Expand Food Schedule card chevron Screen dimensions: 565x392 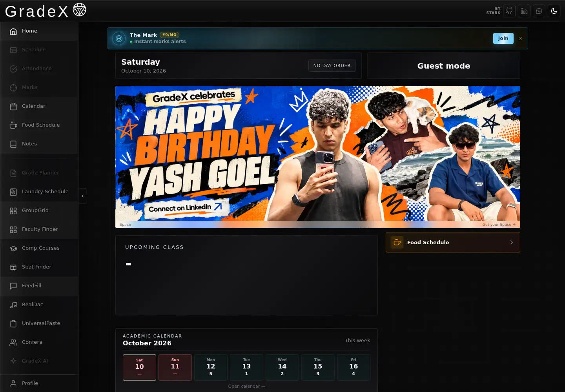click(x=511, y=242)
